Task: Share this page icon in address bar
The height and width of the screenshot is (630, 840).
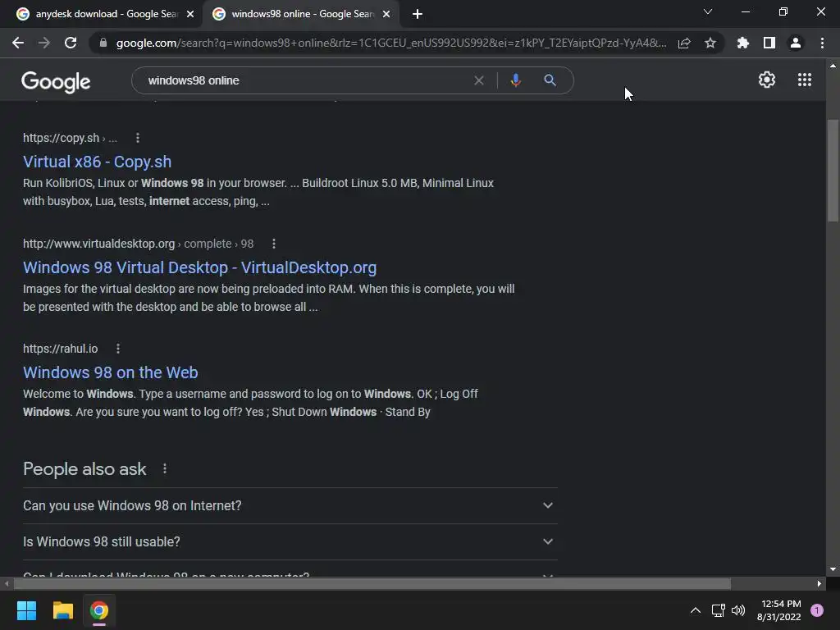Action: click(684, 43)
